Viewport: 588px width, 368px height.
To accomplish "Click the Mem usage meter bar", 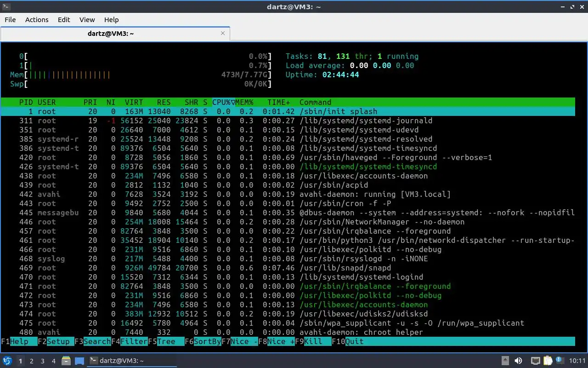I will pos(141,75).
